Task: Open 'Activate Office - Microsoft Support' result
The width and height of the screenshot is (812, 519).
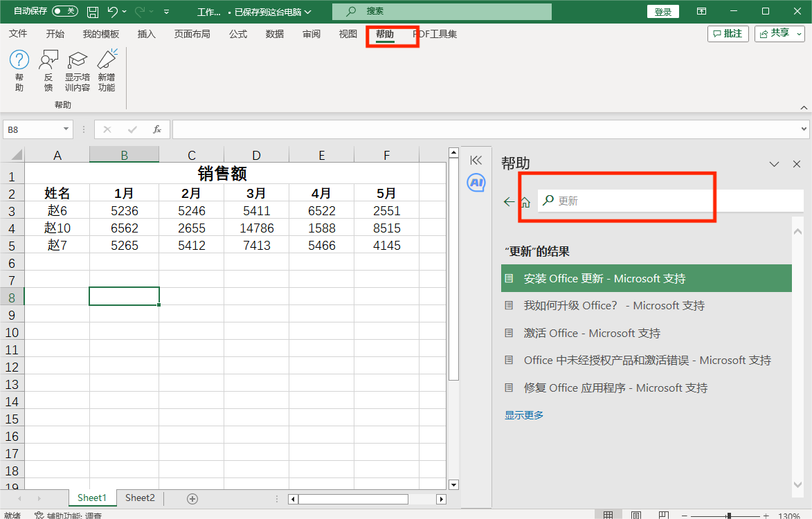Action: pyautogui.click(x=592, y=333)
